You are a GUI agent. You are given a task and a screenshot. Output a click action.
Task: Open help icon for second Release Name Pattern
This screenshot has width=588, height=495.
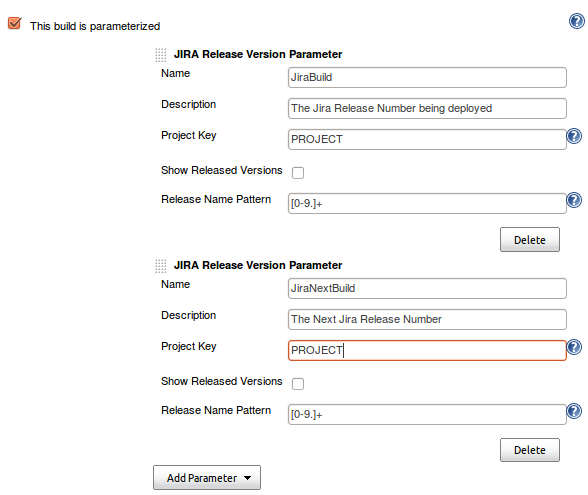(x=574, y=411)
